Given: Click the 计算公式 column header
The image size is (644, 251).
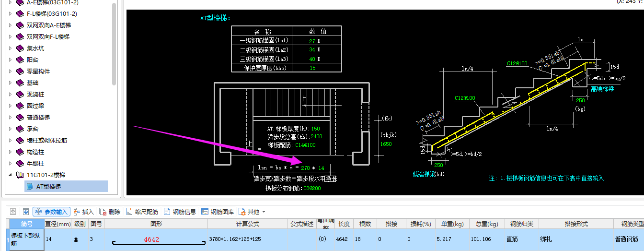Looking at the screenshot, I should pyautogui.click(x=247, y=224).
